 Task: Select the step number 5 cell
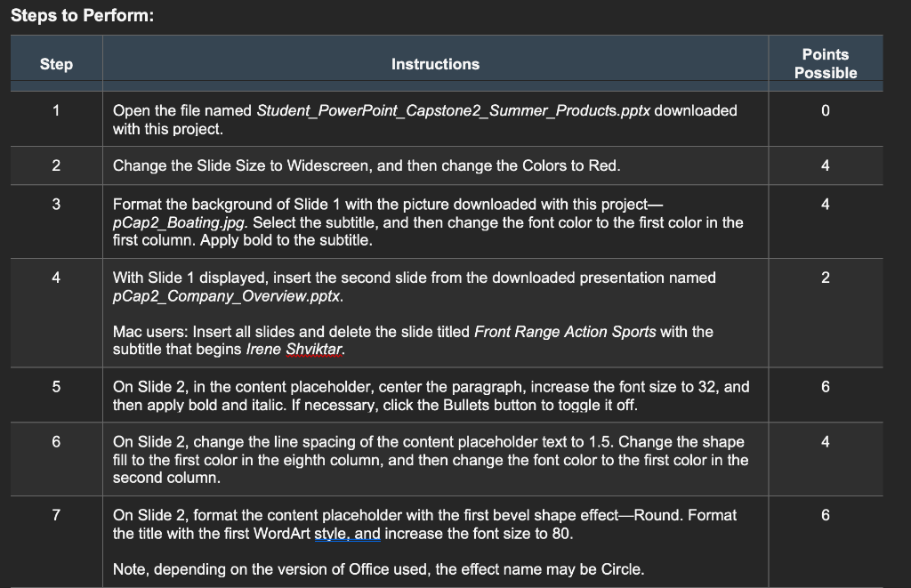click(56, 387)
